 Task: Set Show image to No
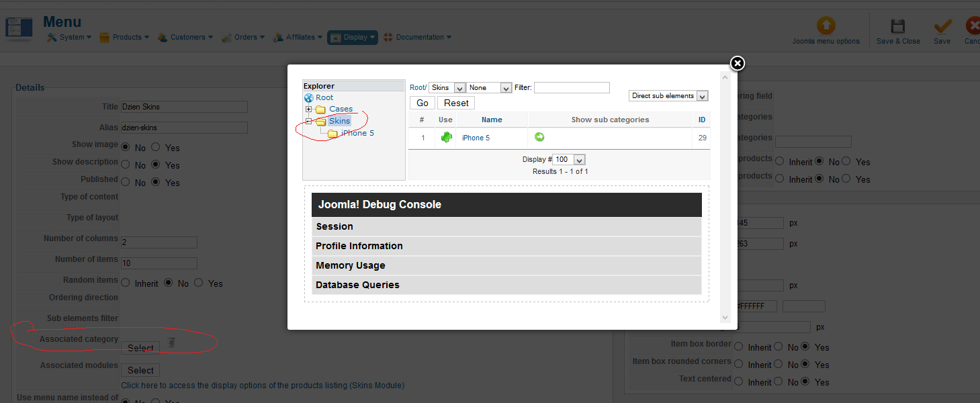(125, 147)
